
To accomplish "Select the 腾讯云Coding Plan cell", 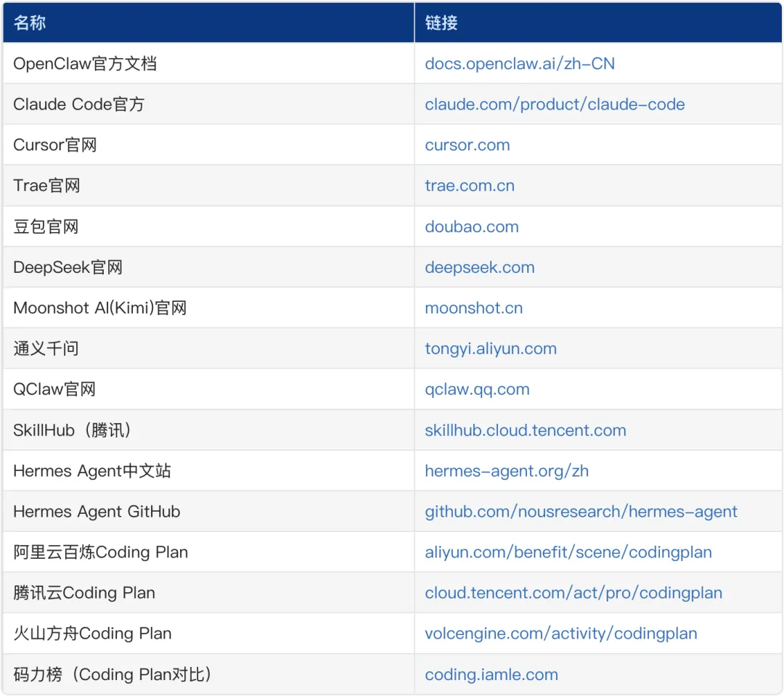I will 208,593.
